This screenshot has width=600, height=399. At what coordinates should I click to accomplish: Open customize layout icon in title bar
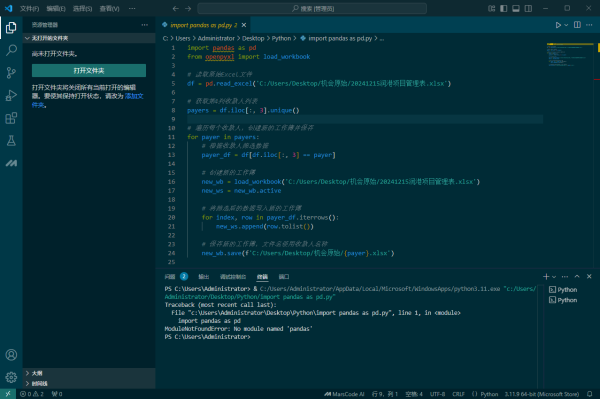pos(492,8)
